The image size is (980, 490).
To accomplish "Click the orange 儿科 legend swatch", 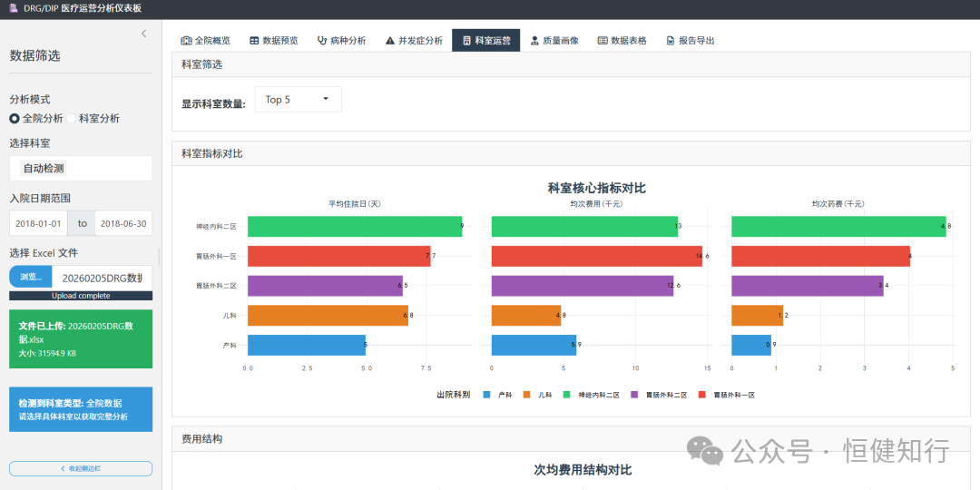I will click(x=526, y=395).
